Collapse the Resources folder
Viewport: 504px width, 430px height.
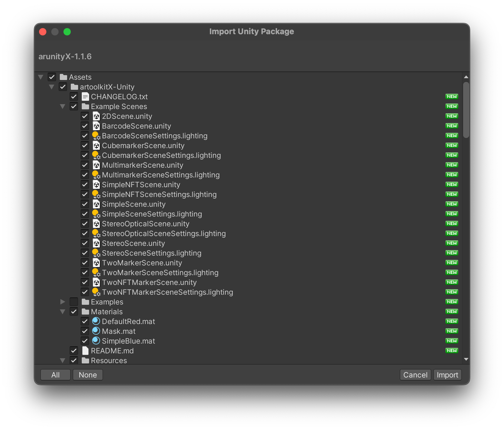pos(63,360)
